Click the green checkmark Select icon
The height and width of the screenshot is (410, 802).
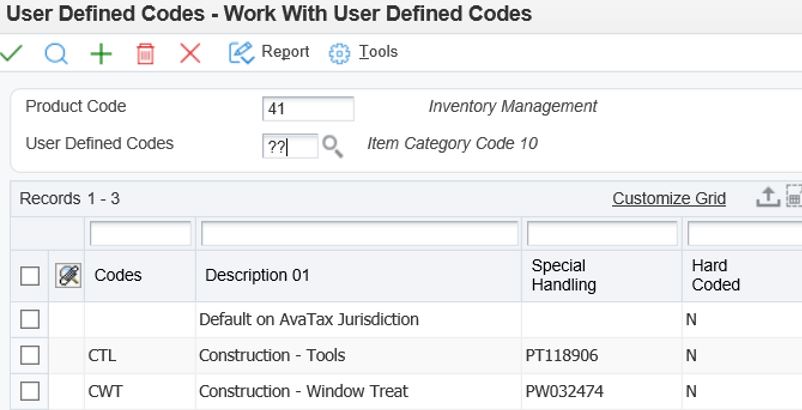coord(12,53)
